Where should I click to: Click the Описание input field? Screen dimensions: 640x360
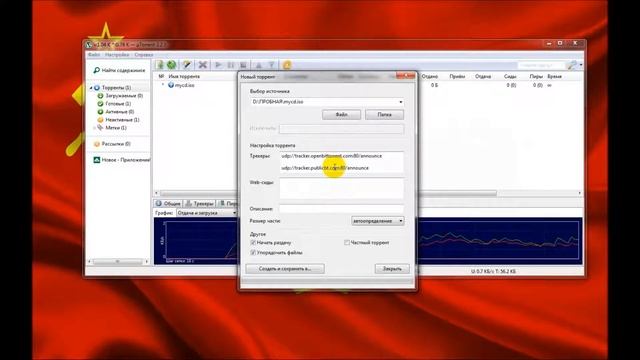(342, 209)
